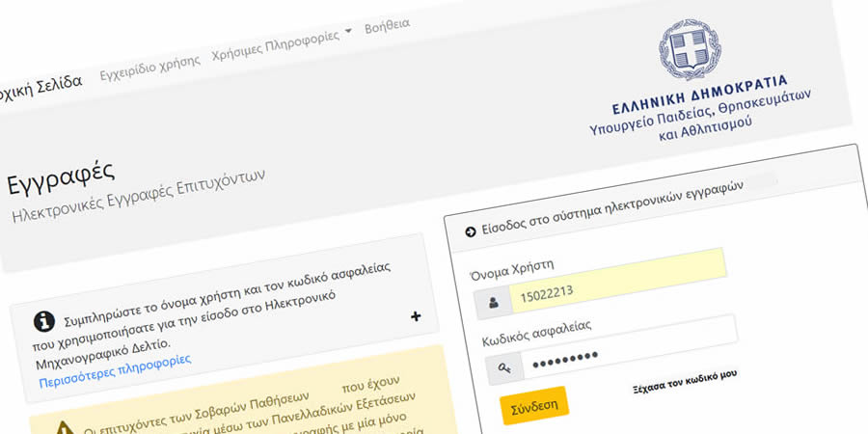Click the user icon beside username field
Viewport: 868px width, 434px height.
(x=493, y=303)
